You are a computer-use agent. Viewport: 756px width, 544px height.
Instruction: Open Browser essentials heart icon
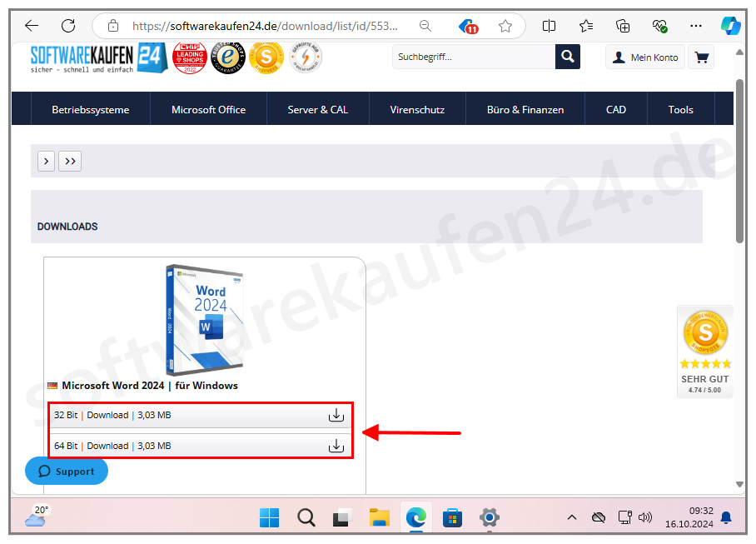coord(659,26)
